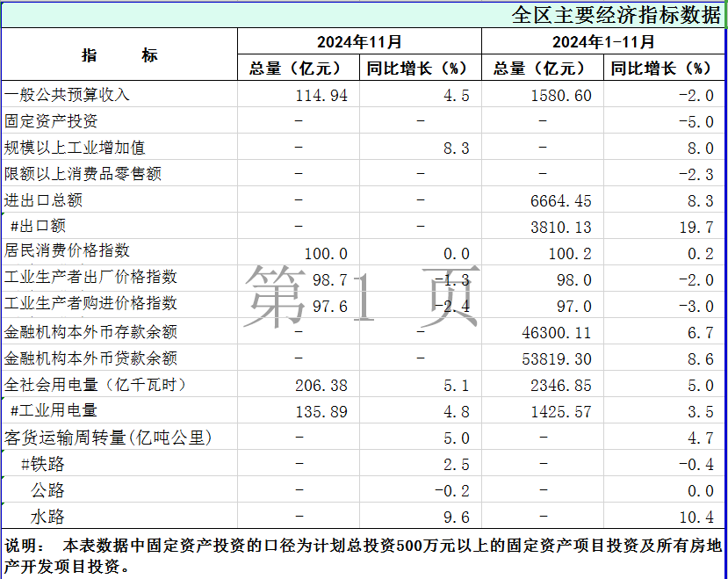Click the 固定资产投资 row label
The width and height of the screenshot is (728, 579).
(x=51, y=121)
